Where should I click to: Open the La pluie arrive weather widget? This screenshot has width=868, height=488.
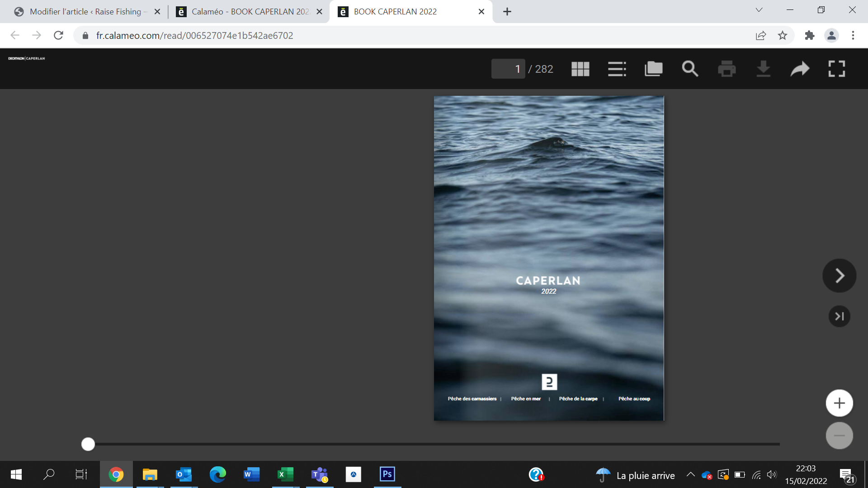[635, 475]
